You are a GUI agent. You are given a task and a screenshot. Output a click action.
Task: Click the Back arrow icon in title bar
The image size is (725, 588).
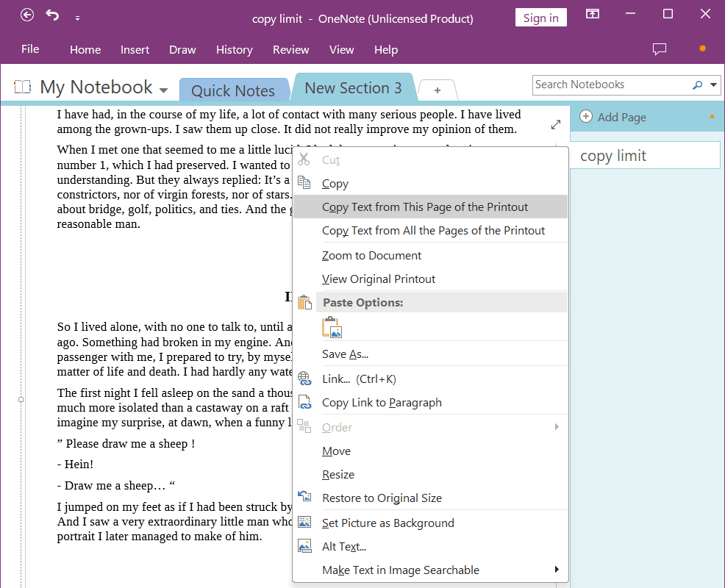27,15
